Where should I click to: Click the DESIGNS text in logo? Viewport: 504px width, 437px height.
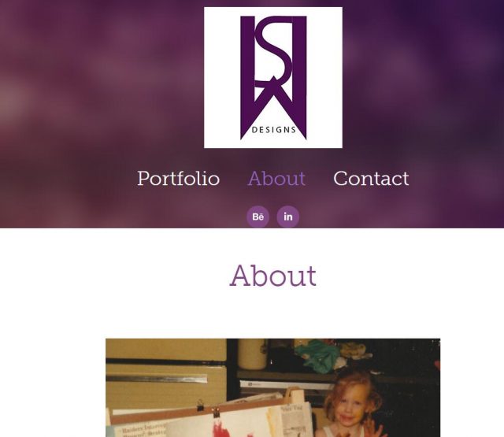pyautogui.click(x=274, y=130)
